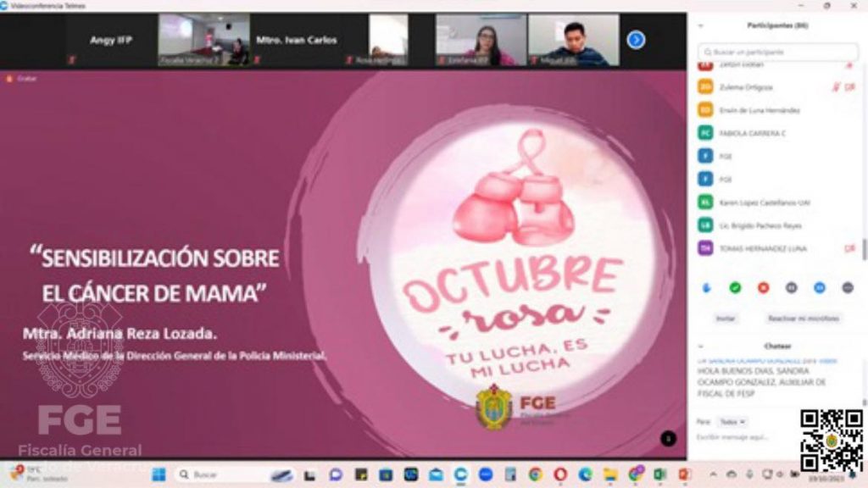Click the participants list scrollbar thumb
The width and height of the screenshot is (868, 488).
(864, 250)
